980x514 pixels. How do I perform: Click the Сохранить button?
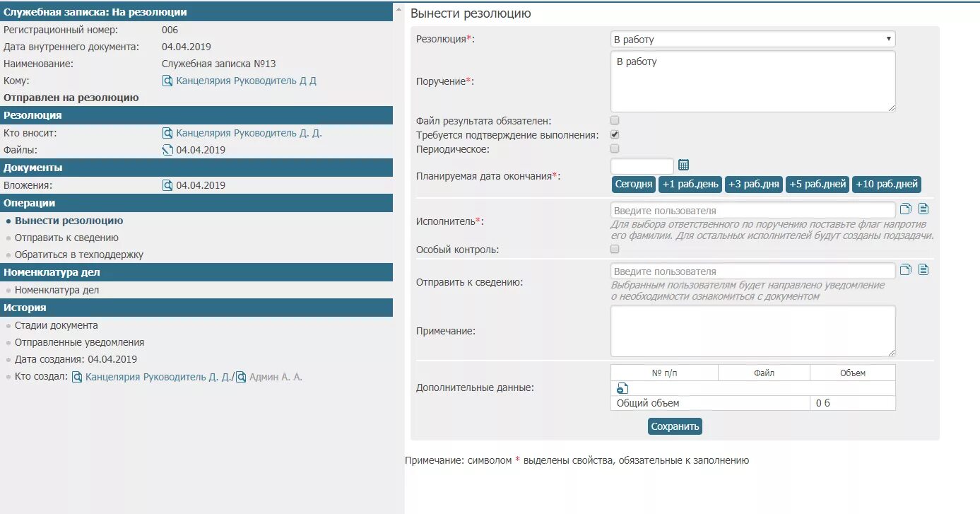[675, 426]
